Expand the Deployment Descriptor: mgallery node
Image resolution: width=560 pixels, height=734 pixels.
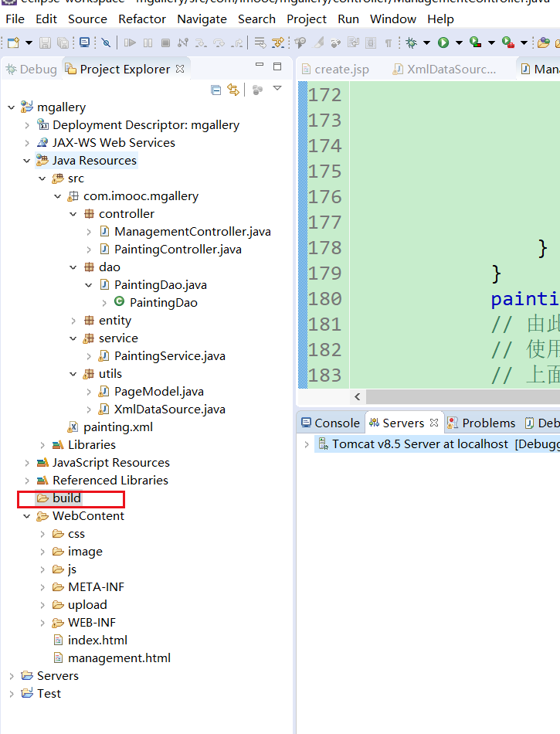pos(27,125)
